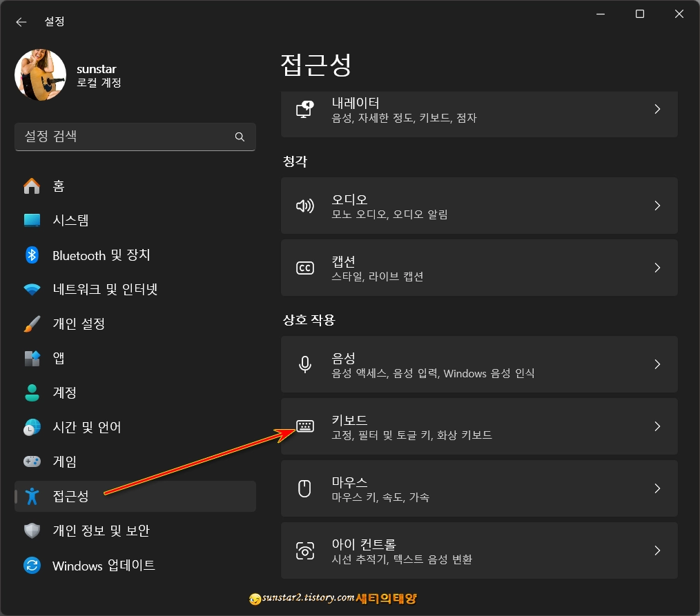
Task: Click the 접근성 accessibility icon in sidebar
Action: (32, 496)
